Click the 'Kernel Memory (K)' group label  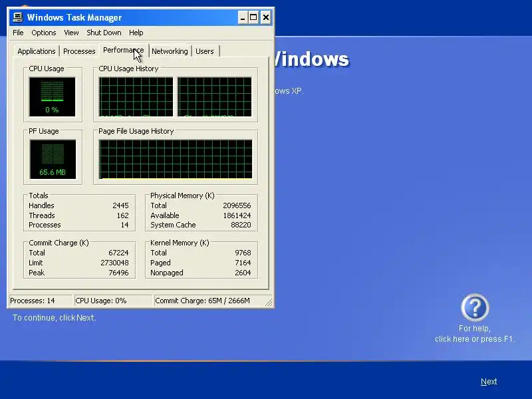click(x=180, y=243)
